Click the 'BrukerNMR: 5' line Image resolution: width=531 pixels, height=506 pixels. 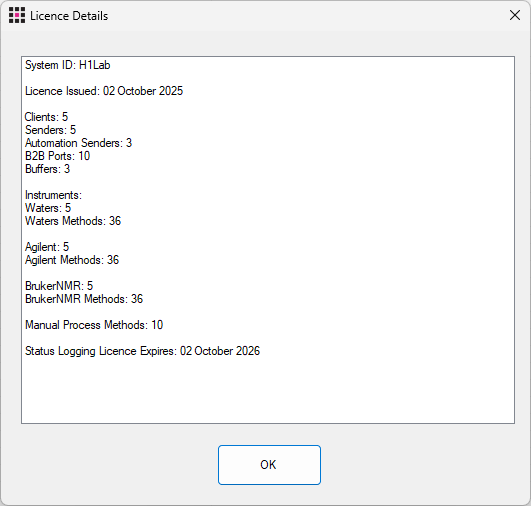click(59, 286)
